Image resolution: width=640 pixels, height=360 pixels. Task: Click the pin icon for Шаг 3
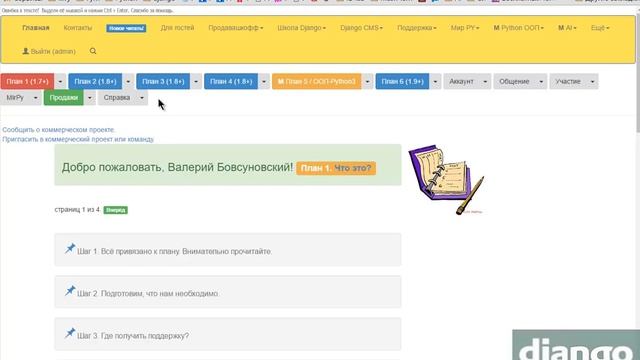click(x=70, y=333)
